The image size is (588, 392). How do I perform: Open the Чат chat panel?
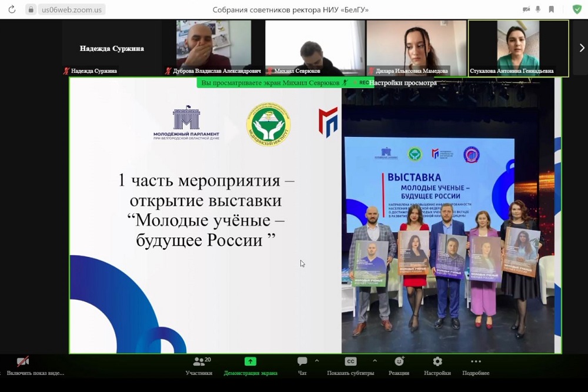coord(302,364)
